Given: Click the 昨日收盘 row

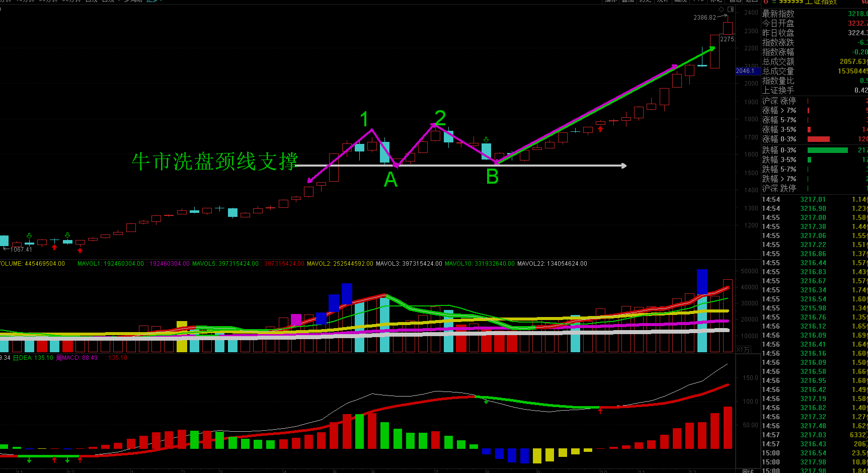Looking at the screenshot, I should (815, 33).
